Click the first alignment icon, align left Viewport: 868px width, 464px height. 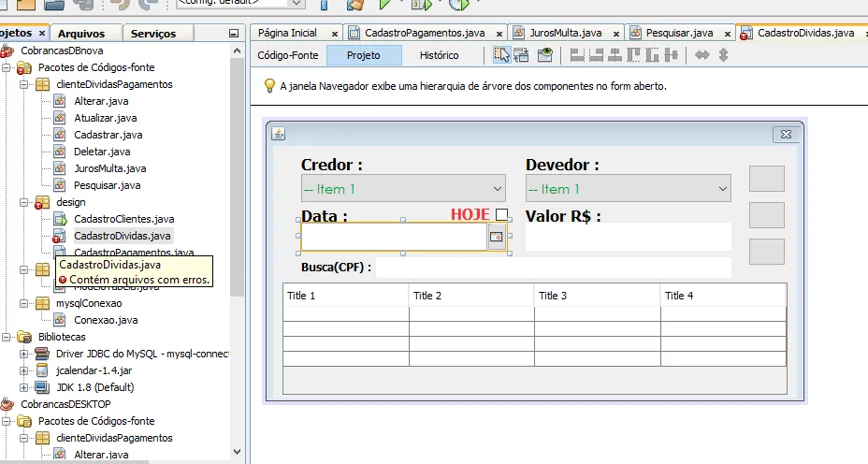(x=577, y=55)
